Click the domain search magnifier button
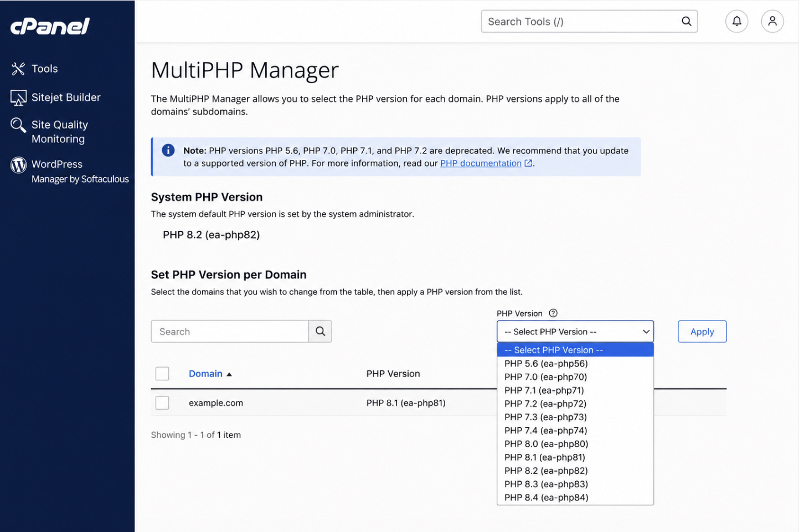 (x=320, y=331)
